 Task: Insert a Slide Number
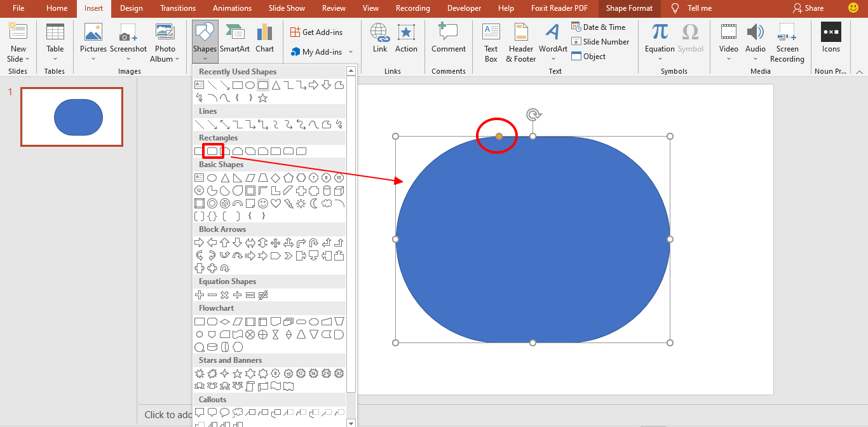(600, 41)
